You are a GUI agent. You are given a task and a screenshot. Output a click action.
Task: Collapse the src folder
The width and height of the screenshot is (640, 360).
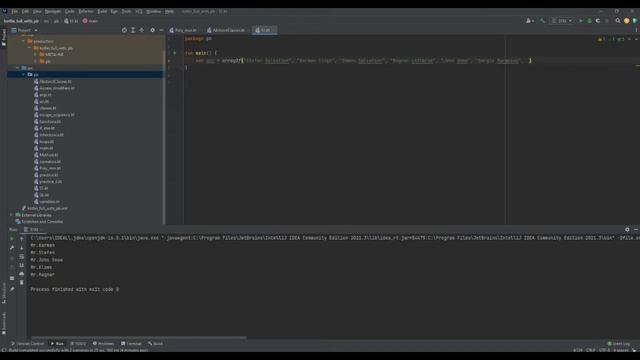click(18, 68)
